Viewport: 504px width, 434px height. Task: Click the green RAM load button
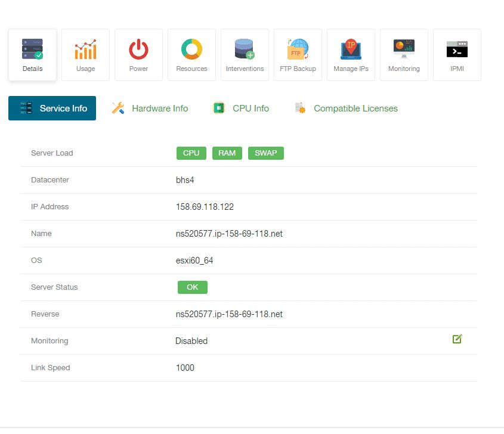tap(227, 153)
